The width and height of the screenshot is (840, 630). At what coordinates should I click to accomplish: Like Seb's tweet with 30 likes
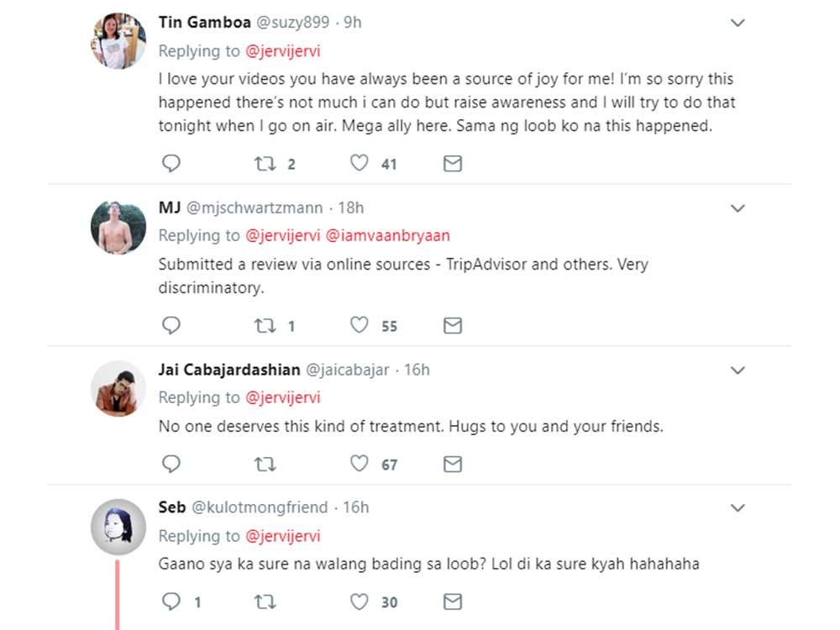click(360, 601)
